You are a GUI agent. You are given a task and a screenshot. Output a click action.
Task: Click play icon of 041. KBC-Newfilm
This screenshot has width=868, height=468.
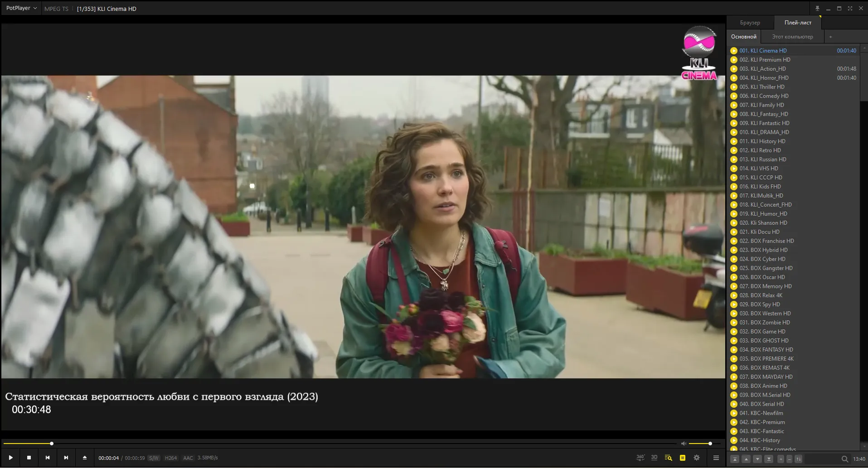point(734,413)
